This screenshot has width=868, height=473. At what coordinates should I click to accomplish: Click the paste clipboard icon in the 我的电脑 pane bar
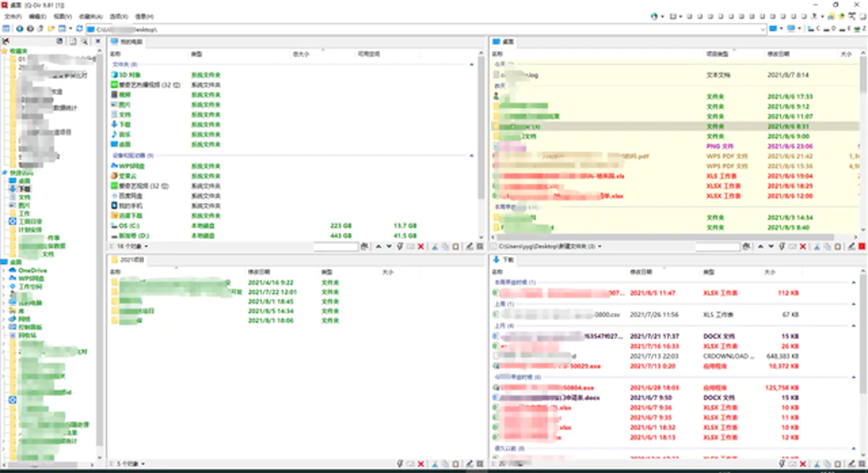pos(455,246)
